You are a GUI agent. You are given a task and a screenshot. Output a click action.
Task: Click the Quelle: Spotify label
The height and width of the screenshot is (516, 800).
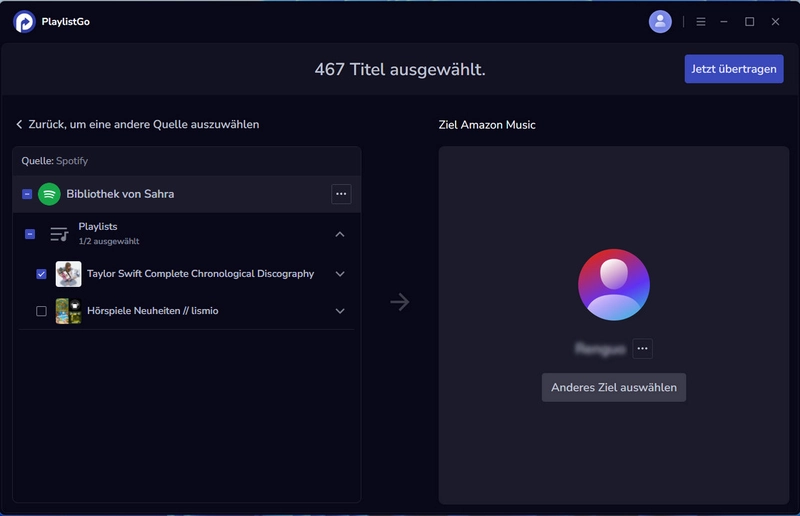(55, 161)
